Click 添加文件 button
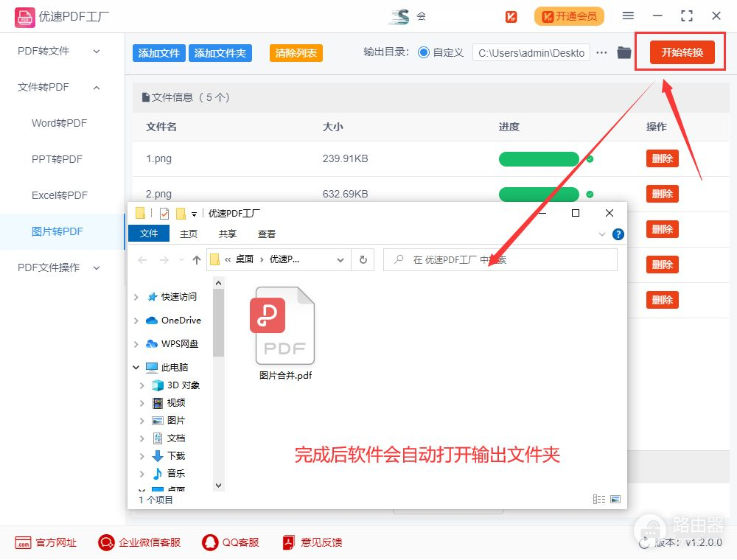The width and height of the screenshot is (737, 560). tap(159, 53)
